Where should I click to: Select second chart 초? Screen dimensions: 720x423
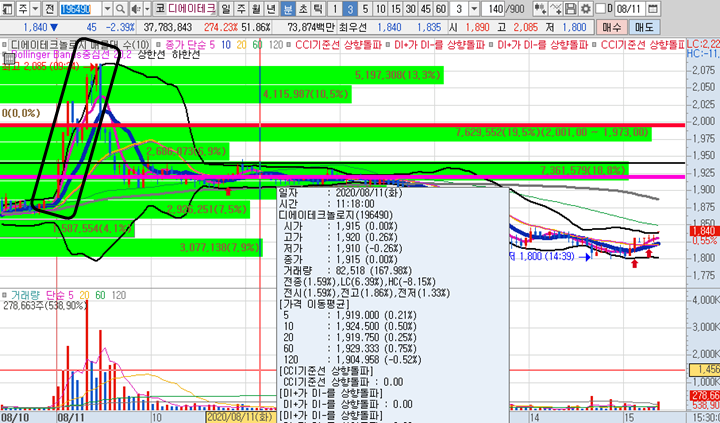pos(303,8)
